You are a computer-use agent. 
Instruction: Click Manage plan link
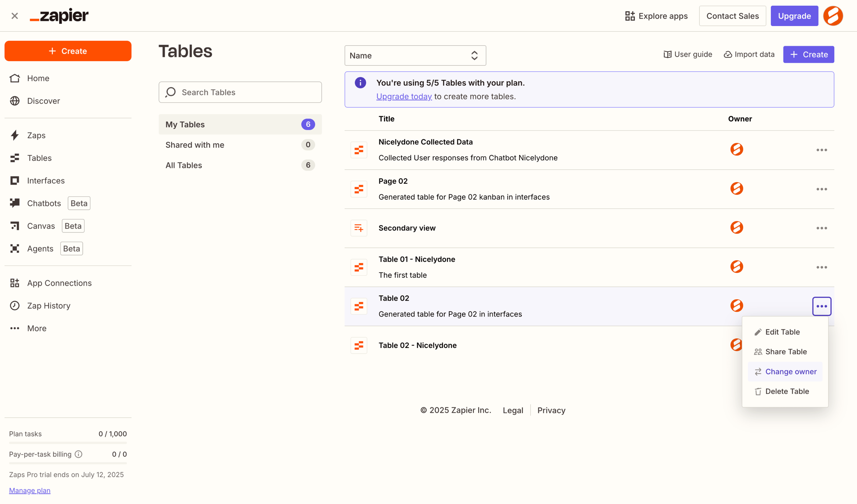pyautogui.click(x=30, y=490)
